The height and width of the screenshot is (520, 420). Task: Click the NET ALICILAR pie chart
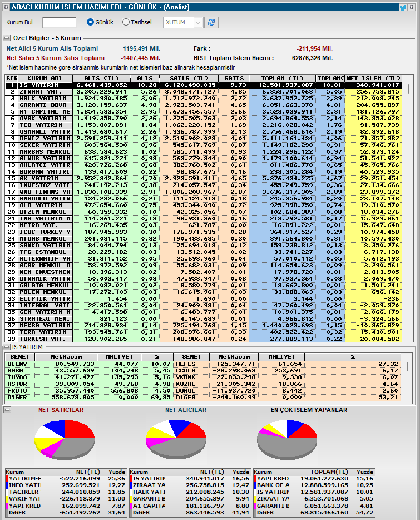[x=176, y=440]
